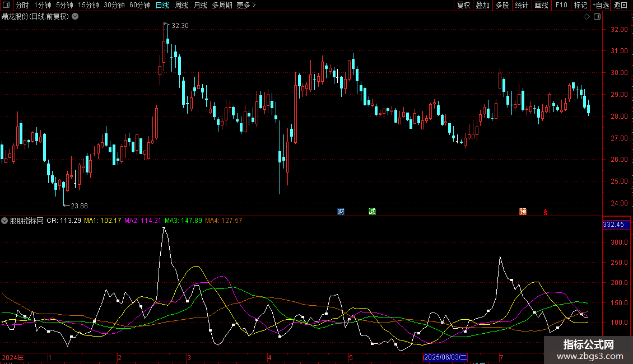This screenshot has width=633, height=364.
Task: Click the 32.30 high price annotation
Action: pos(180,25)
